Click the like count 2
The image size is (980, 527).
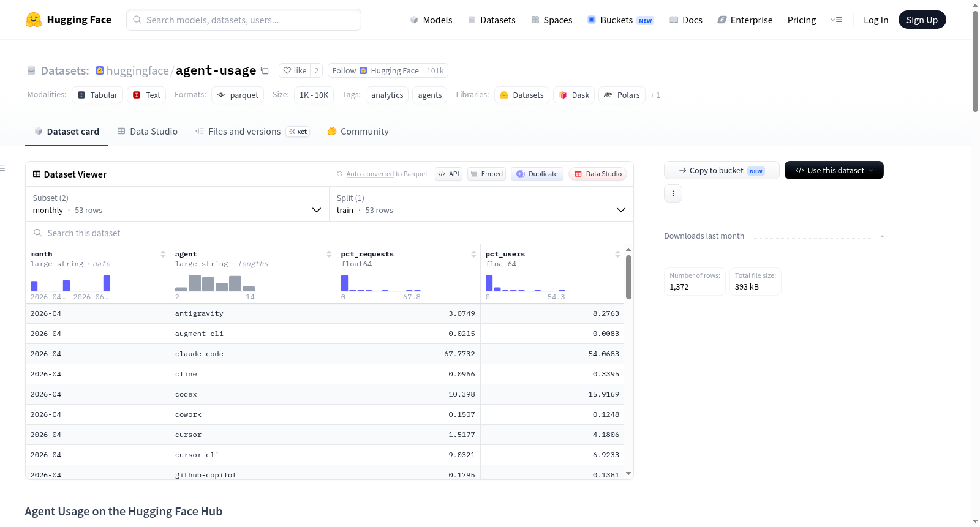tap(316, 70)
